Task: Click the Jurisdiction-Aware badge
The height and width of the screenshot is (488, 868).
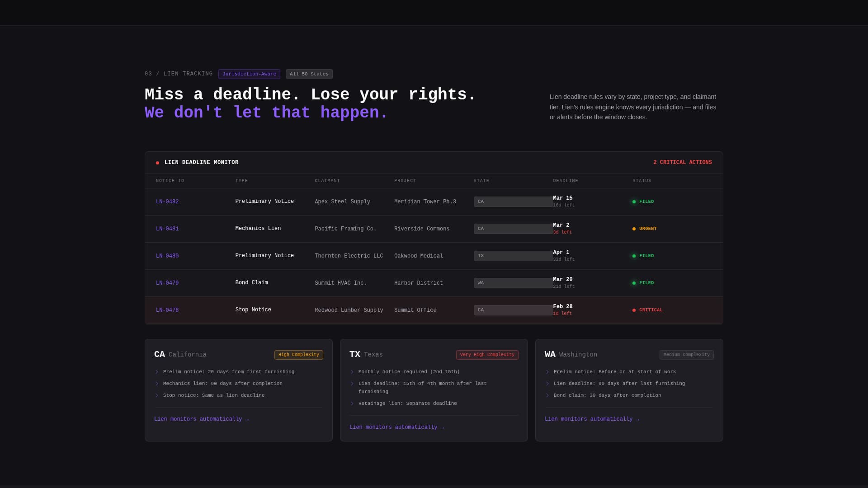Action: click(249, 74)
